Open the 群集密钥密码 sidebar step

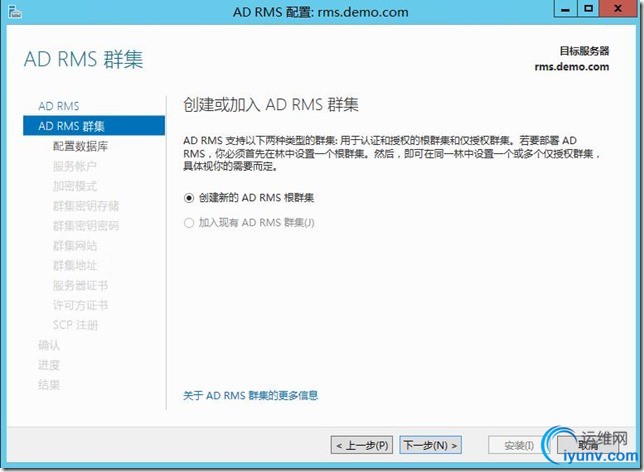pyautogui.click(x=86, y=226)
